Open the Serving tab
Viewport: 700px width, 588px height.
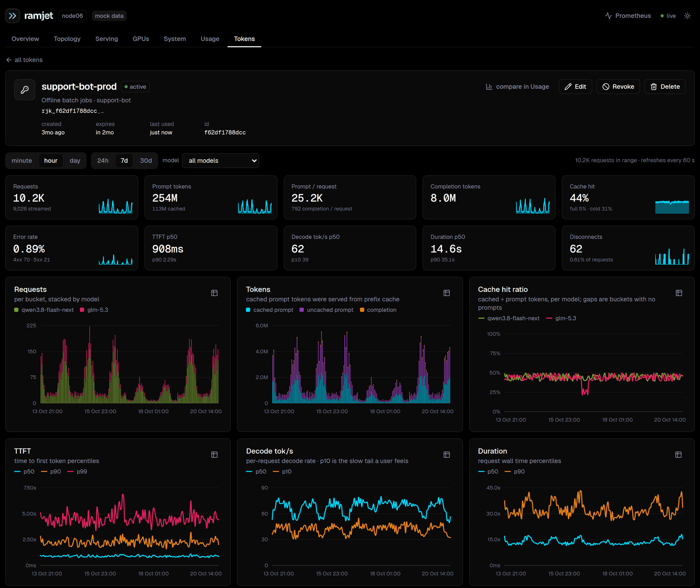[107, 39]
